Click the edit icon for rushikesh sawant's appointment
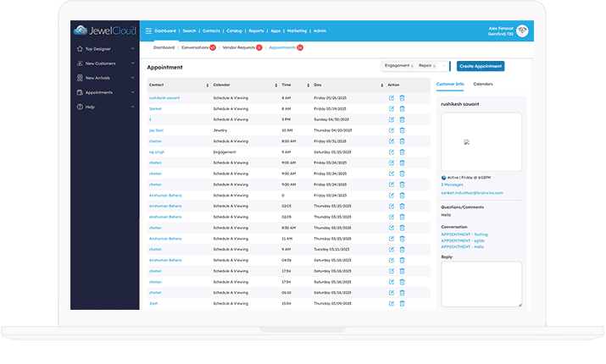This screenshot has width=606, height=364. (391, 98)
